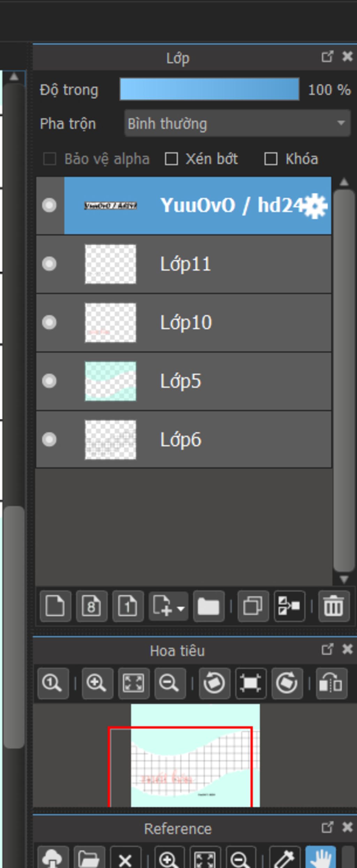Enable the Khóa lock checkbox
Image resolution: width=357 pixels, height=868 pixels.
(271, 159)
